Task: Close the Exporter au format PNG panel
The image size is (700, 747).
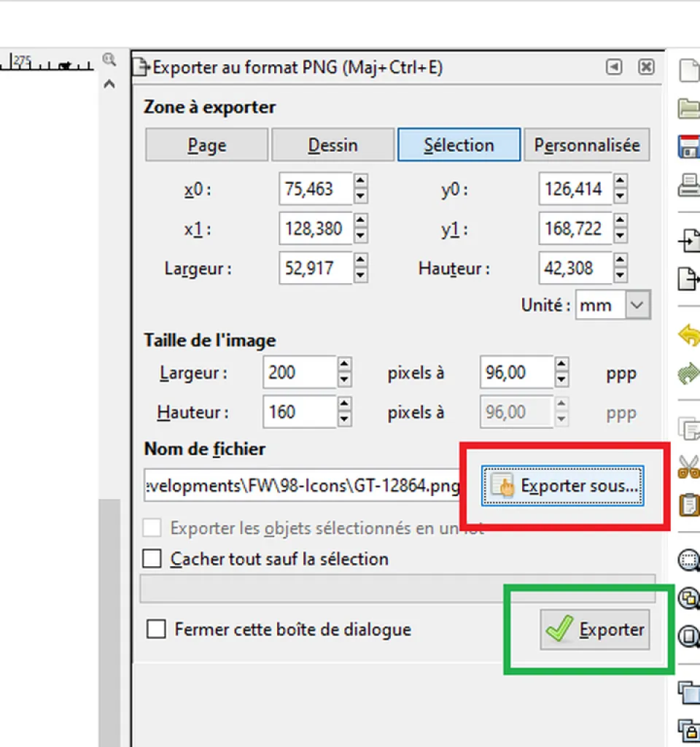Action: (646, 66)
